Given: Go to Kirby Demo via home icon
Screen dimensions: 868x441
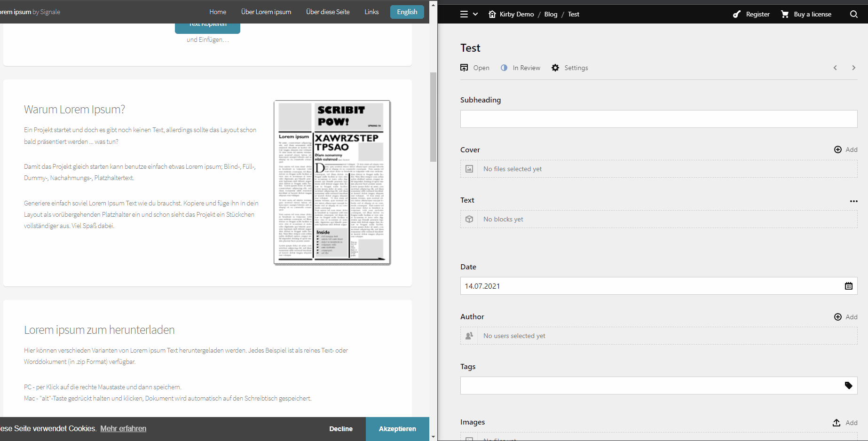Looking at the screenshot, I should 492,14.
